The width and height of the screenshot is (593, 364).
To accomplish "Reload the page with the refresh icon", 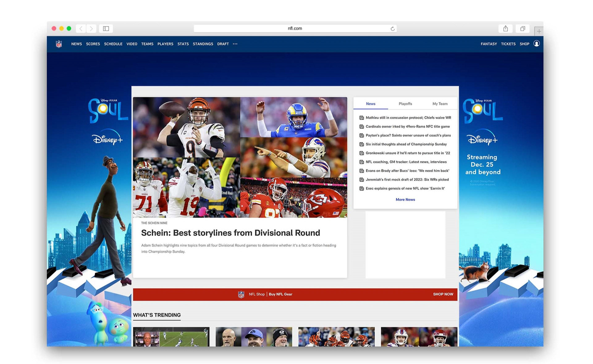I will click(x=393, y=29).
